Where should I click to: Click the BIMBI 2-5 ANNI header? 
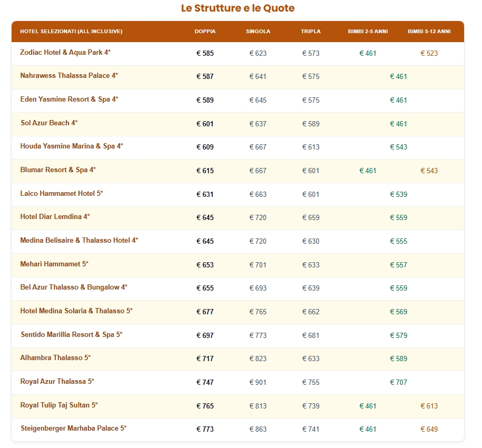point(368,32)
